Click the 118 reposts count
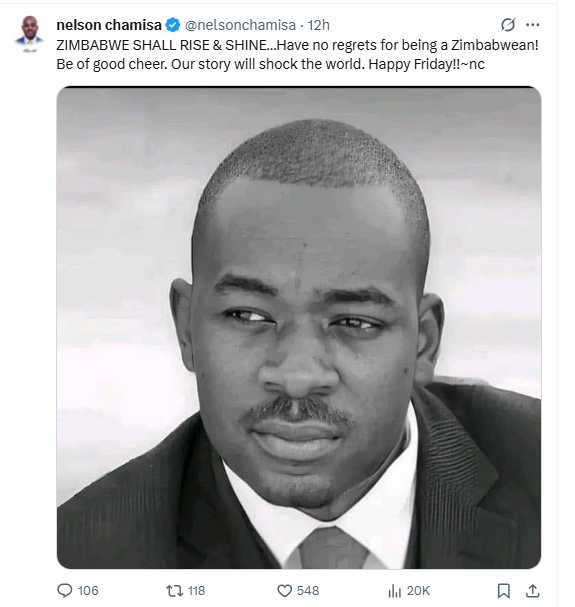The height and width of the screenshot is (607, 575). (x=196, y=591)
